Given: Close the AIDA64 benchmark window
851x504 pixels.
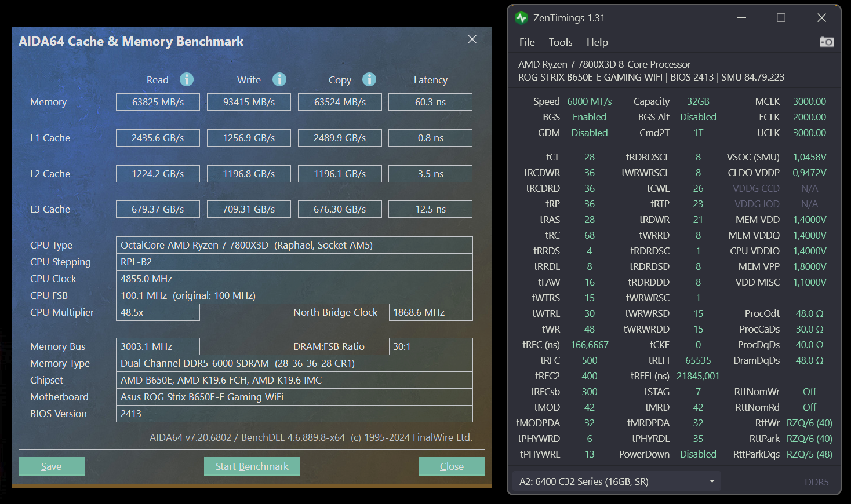Looking at the screenshot, I should point(472,39).
